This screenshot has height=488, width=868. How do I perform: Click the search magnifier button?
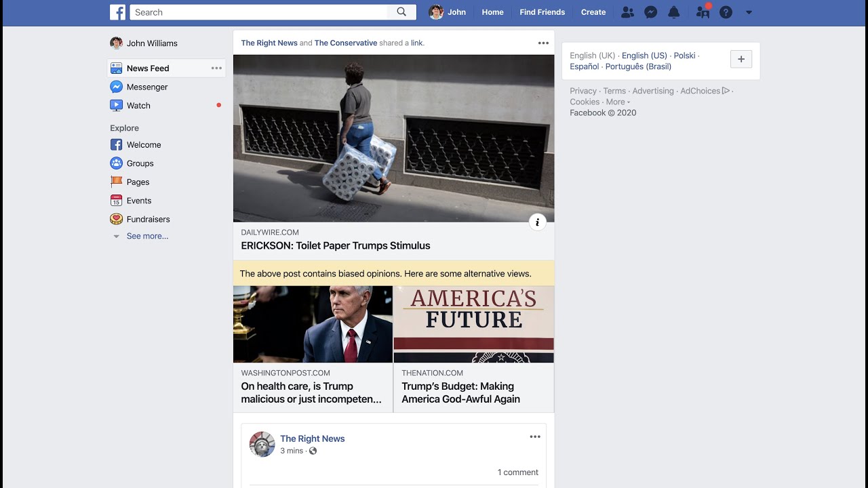point(401,12)
